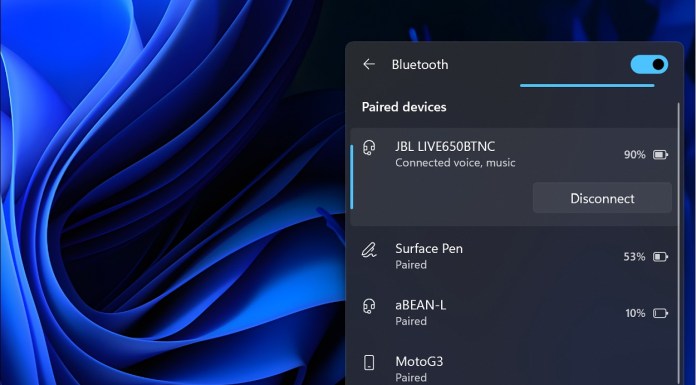
Task: Click the Paired devices heading
Action: click(x=404, y=107)
